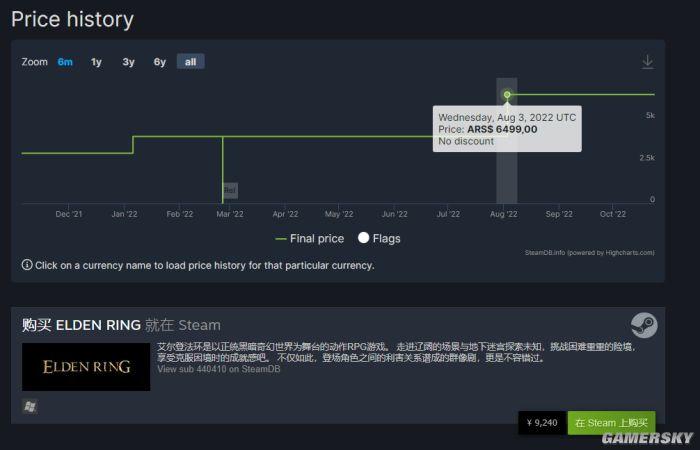Click the Dec '21 axis label
Viewport: 700px width, 450px height.
[69, 214]
